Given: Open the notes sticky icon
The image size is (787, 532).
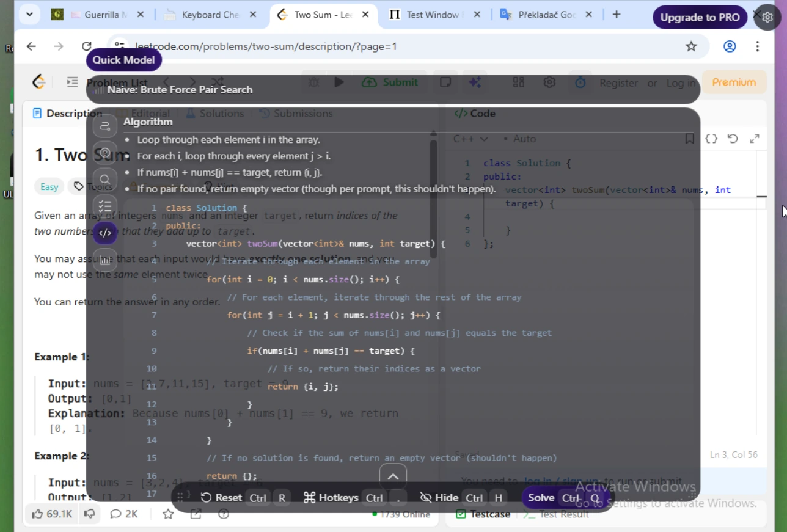Looking at the screenshot, I should [x=445, y=82].
